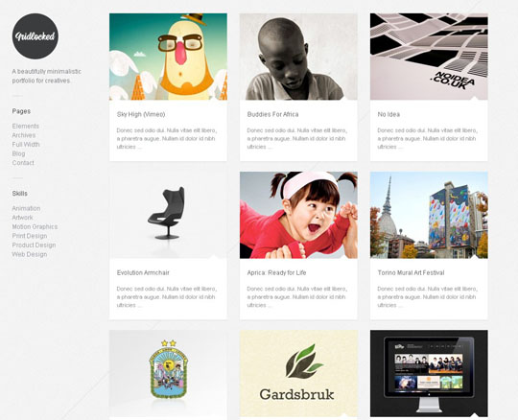Open the Evolution Armchair chair image
Viewport: 518px width, 420px height.
pos(168,215)
